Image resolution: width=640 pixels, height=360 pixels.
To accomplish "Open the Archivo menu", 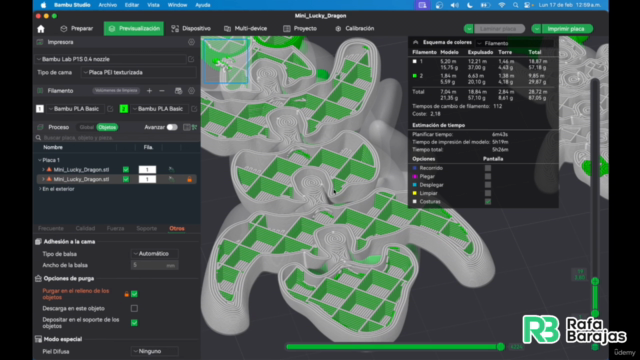I will pyautogui.click(x=107, y=5).
